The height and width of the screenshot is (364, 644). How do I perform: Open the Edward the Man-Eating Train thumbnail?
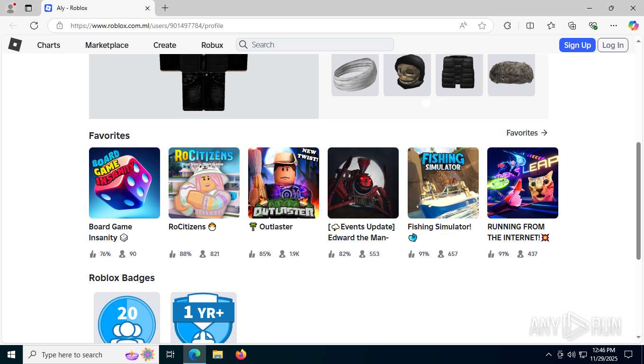363,183
